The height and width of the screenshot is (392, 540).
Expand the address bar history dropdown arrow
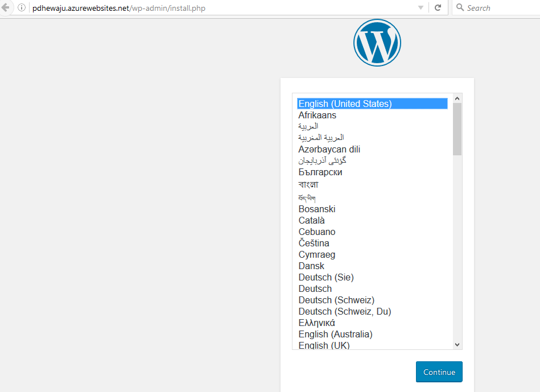421,7
